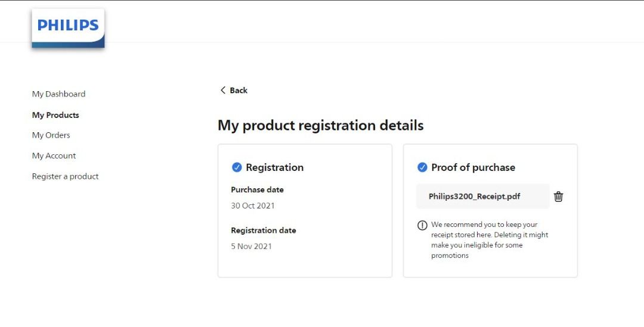Open the Philips3200_Receipt.pdf file
644x327 pixels.
475,197
